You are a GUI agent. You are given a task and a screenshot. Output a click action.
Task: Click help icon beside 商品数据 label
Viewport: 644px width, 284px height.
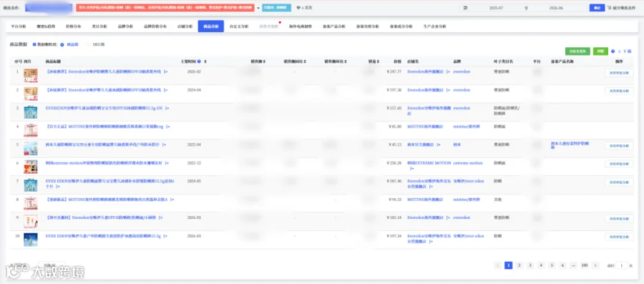coord(34,44)
